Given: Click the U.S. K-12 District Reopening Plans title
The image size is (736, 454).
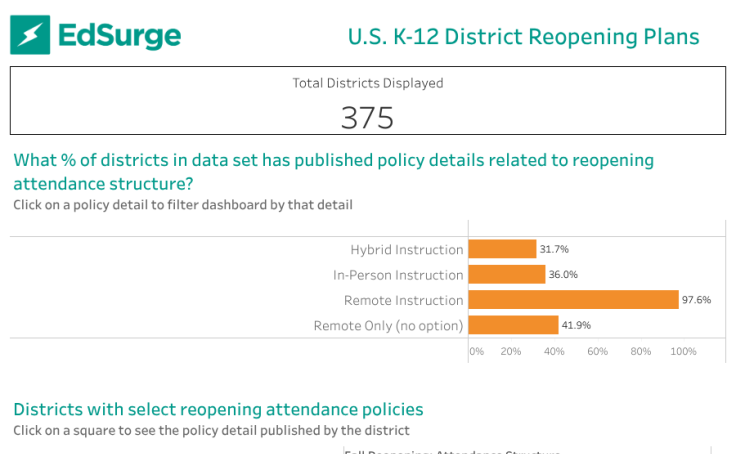Looking at the screenshot, I should [x=523, y=37].
